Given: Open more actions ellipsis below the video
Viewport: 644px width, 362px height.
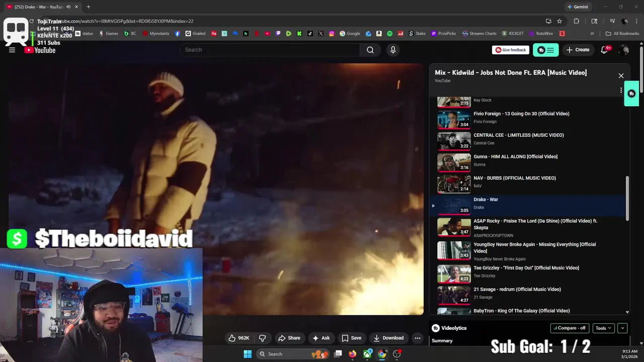Looking at the screenshot, I should 417,338.
